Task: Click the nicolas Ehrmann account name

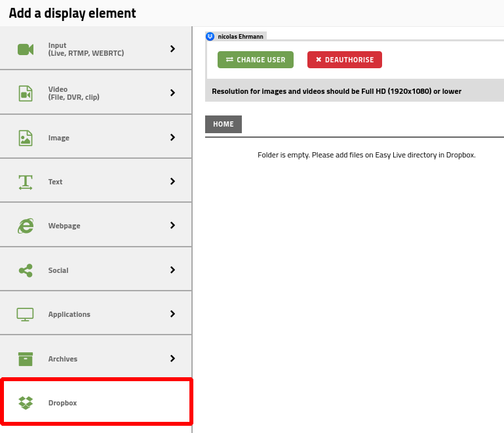Action: click(241, 37)
